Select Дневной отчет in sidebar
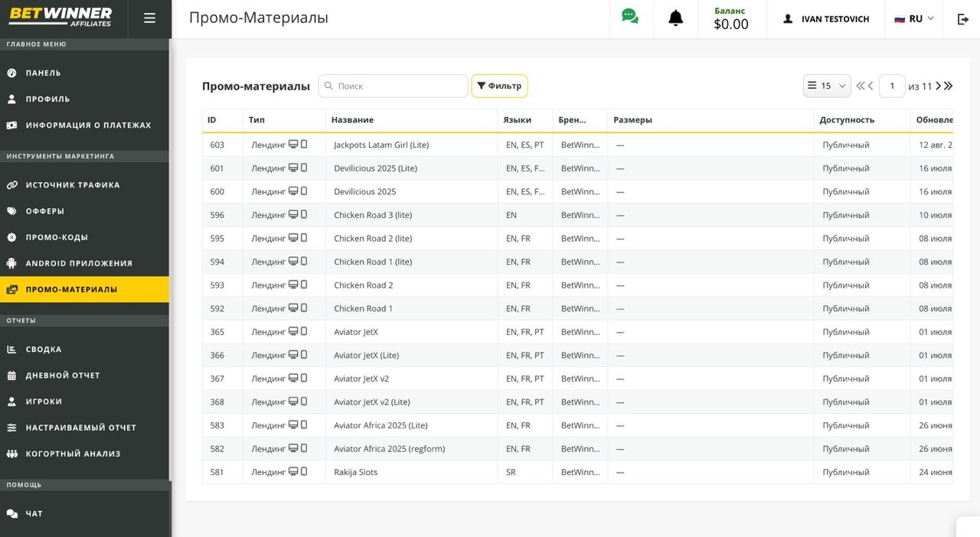Viewport: 980px width, 537px height. [63, 376]
